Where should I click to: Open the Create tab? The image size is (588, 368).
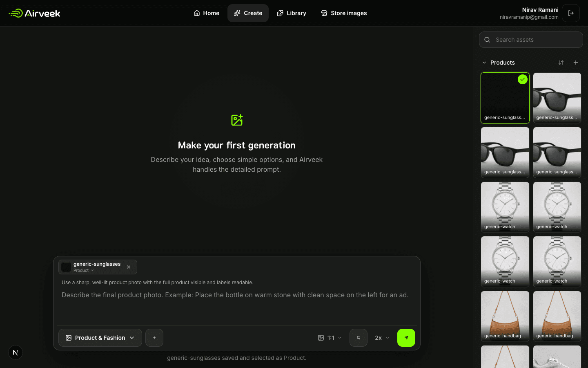(x=248, y=13)
